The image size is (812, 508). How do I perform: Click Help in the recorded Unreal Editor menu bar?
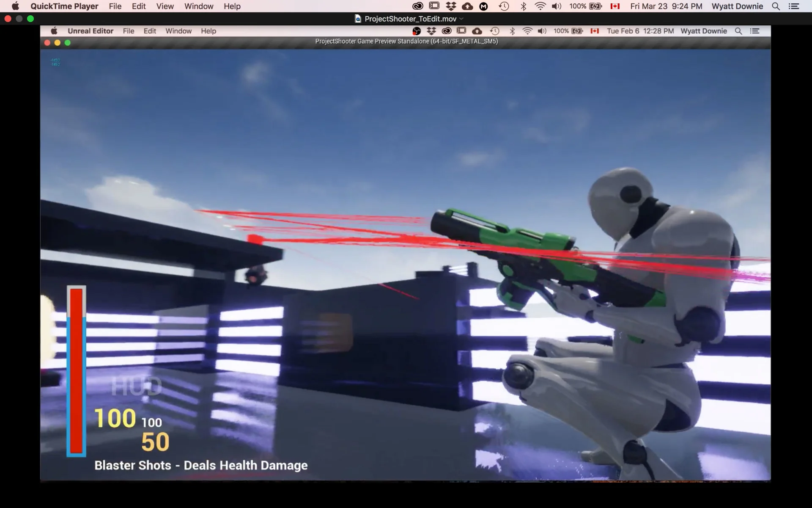pos(208,31)
